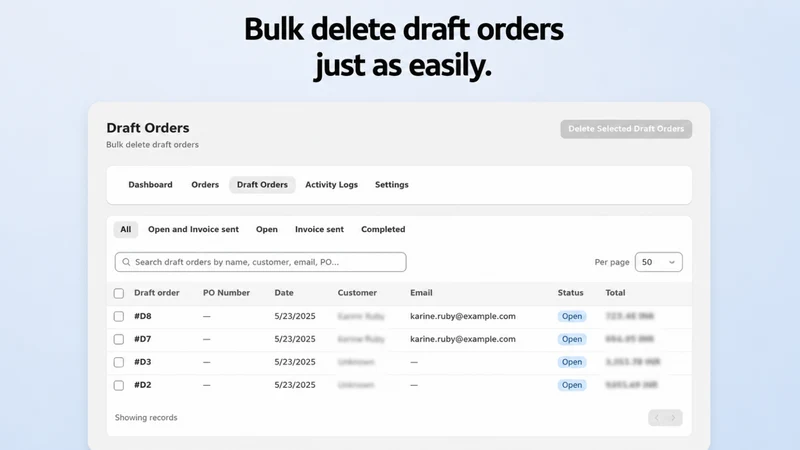This screenshot has height=450, width=800.
Task: Click the #D7 draft order name
Action: click(143, 339)
